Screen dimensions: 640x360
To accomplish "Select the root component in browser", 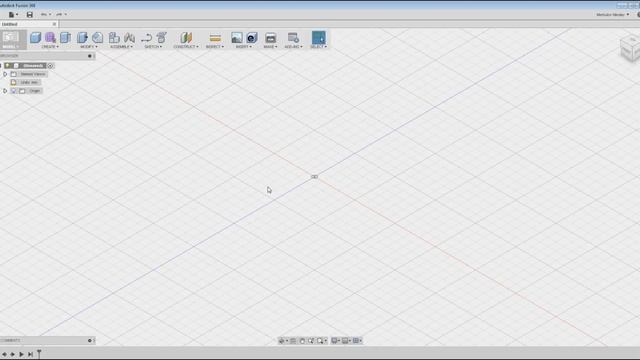I will [33, 66].
